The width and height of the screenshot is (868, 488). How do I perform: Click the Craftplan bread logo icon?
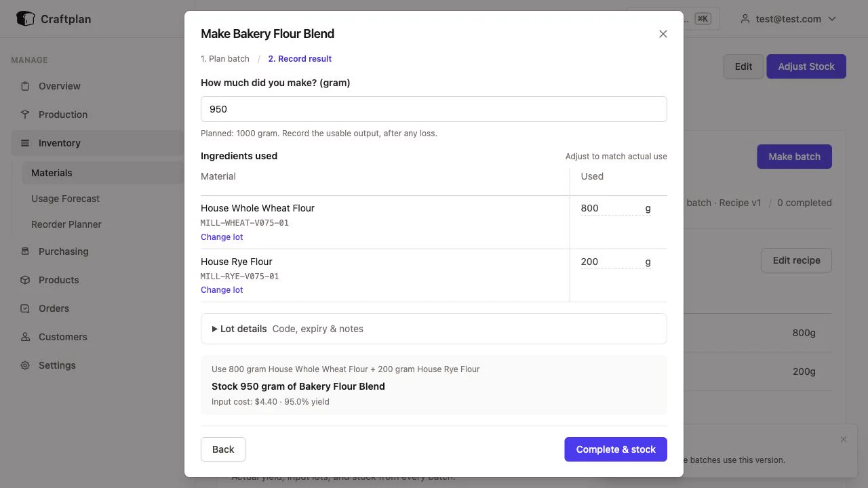click(25, 19)
